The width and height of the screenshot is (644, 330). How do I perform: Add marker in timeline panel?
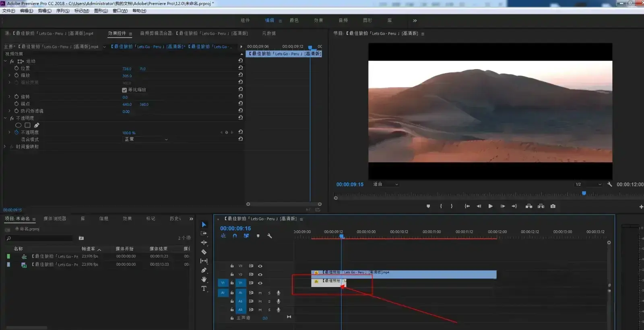click(258, 236)
